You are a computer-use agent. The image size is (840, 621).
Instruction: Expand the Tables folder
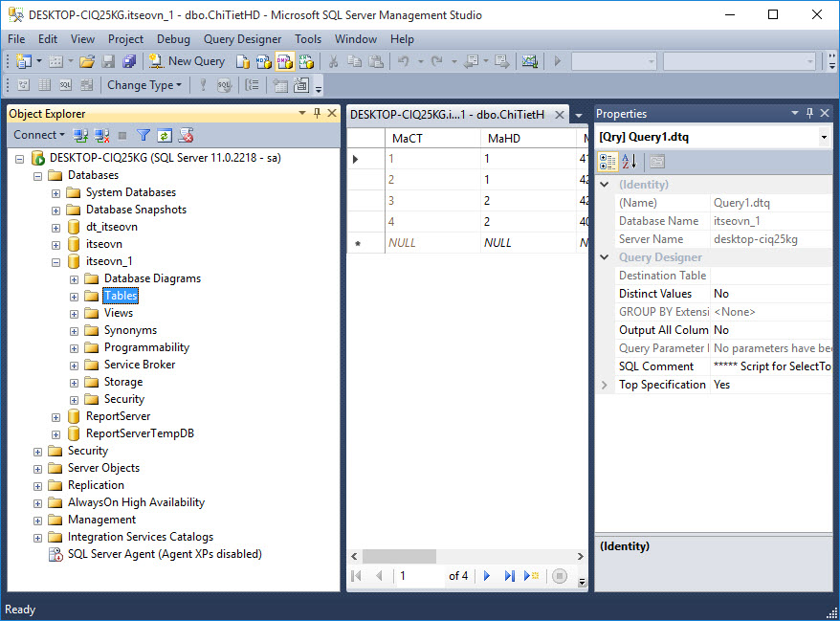click(74, 297)
